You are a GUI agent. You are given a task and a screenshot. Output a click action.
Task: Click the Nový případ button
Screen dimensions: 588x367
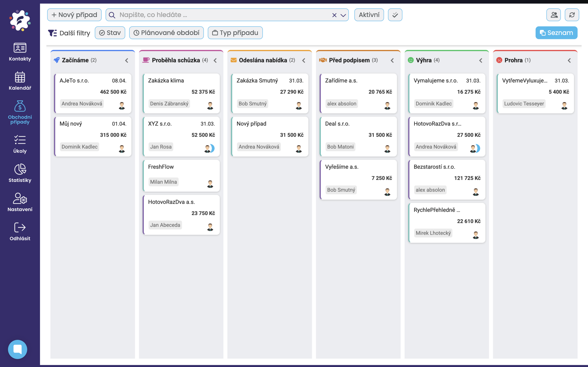tap(74, 15)
